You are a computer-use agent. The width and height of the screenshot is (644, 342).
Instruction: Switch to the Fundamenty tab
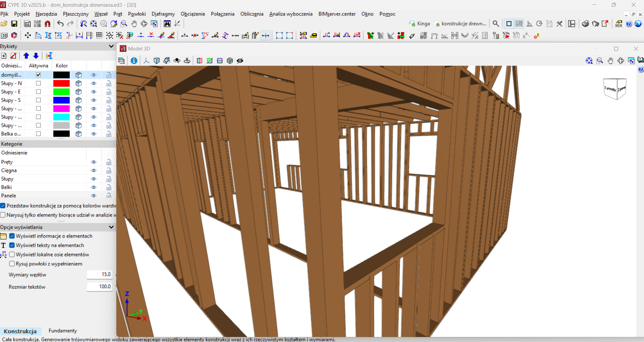(63, 331)
